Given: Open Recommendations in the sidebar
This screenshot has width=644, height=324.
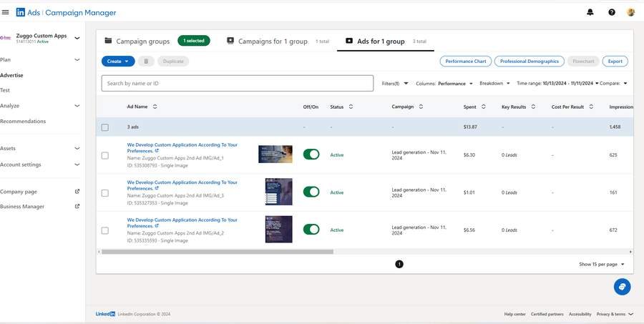Looking at the screenshot, I should point(23,121).
